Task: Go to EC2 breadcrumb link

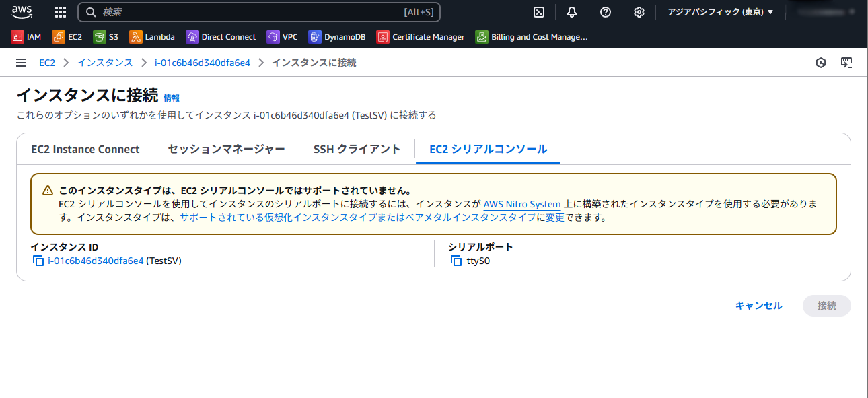Action: [47, 63]
